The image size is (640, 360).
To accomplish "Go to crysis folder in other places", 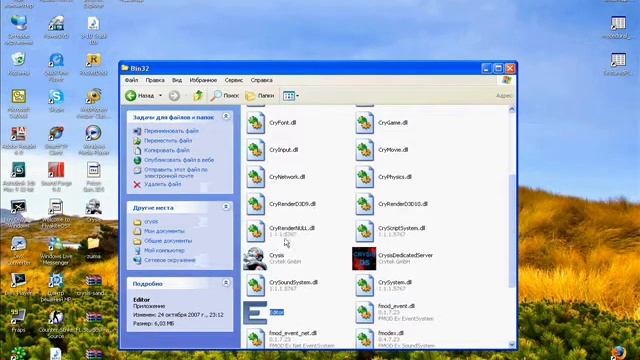I will pyautogui.click(x=151, y=221).
